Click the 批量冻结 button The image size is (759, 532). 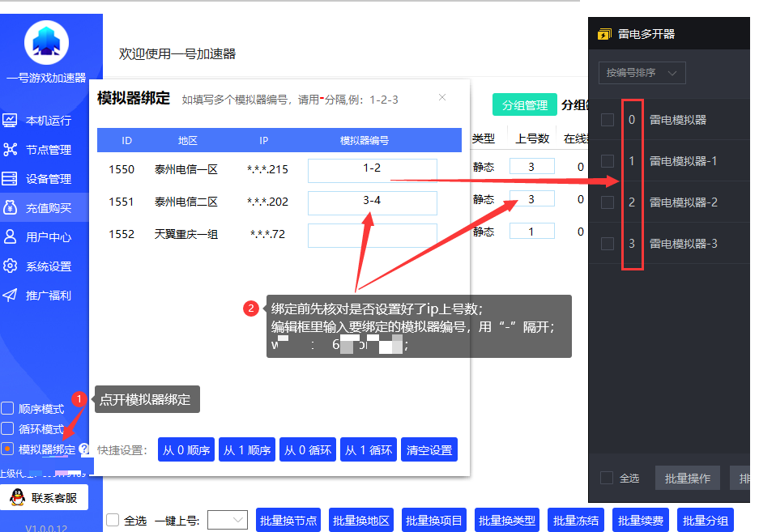coord(576,521)
